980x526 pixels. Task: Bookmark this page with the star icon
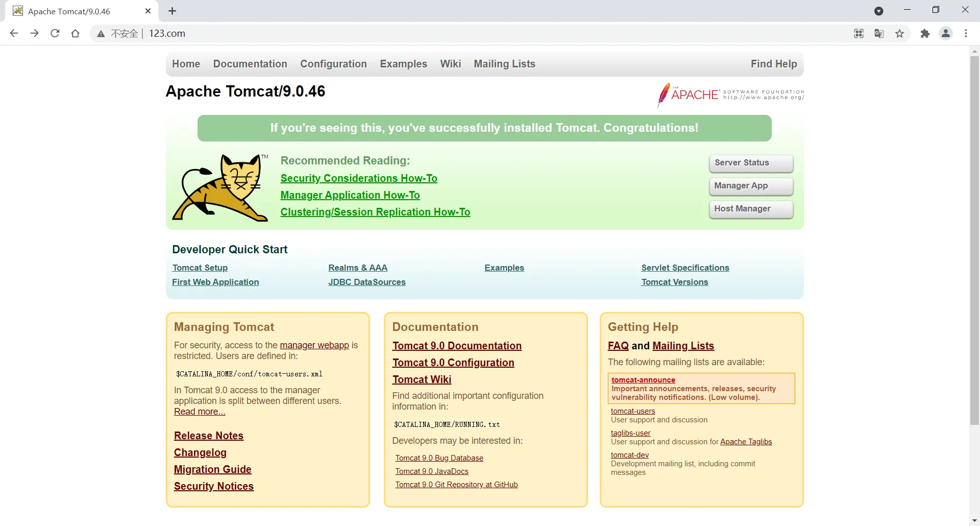pos(899,34)
